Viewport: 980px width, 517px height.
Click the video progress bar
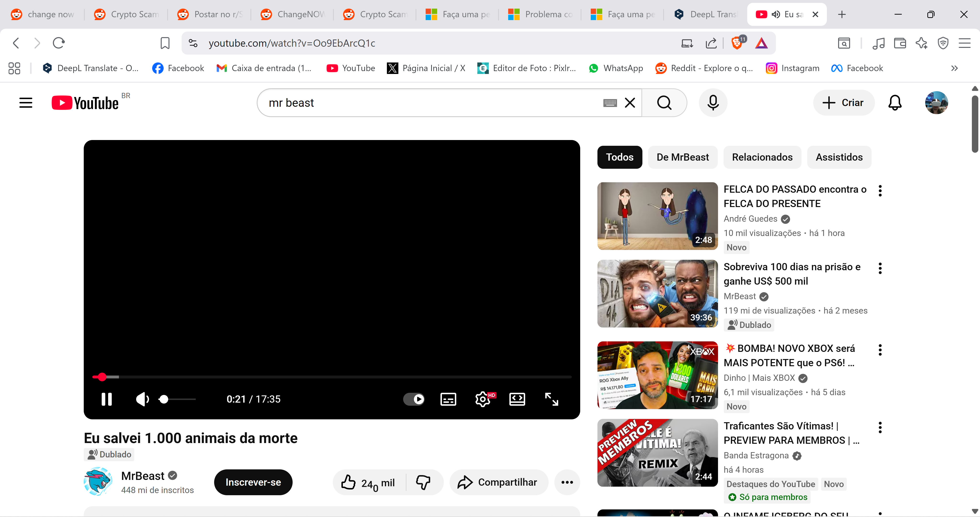tap(332, 377)
